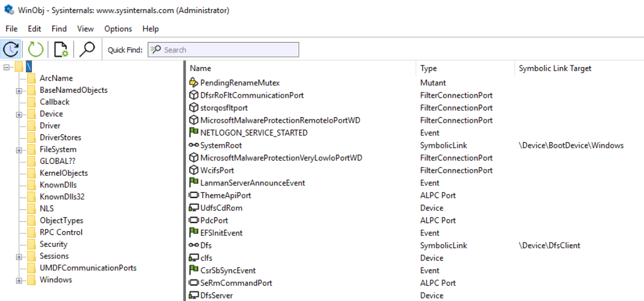This screenshot has height=301, width=644.
Task: Open the Help menu
Action: coord(151,29)
